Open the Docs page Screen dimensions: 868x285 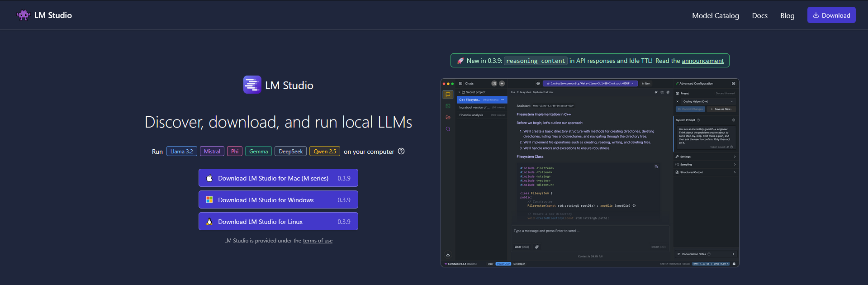tap(759, 15)
